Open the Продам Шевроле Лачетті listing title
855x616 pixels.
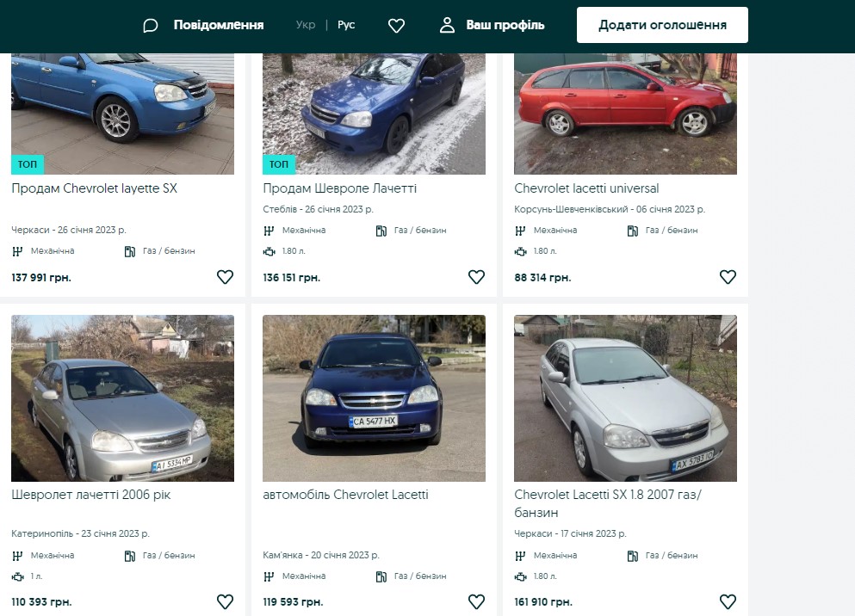tap(340, 188)
